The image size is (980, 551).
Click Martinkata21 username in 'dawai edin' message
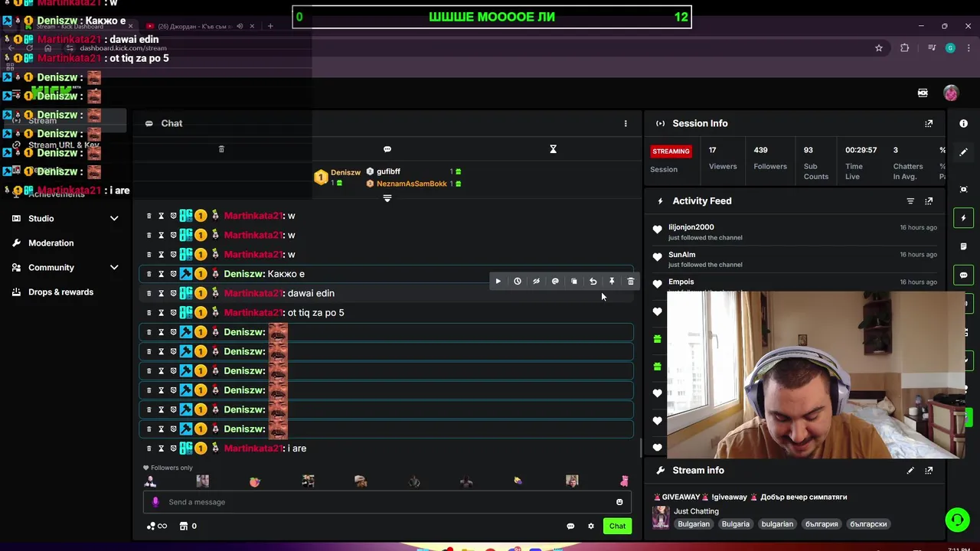tap(253, 293)
